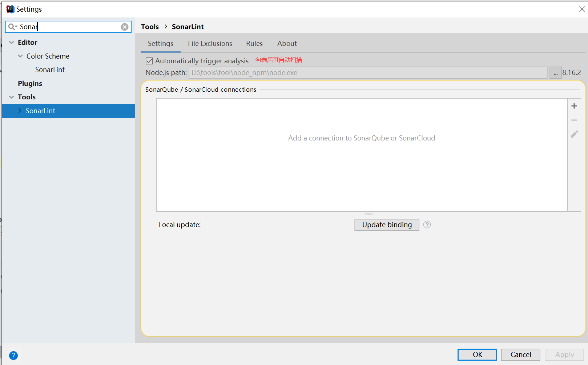Select the Tools tree item
This screenshot has height=365, width=588.
[27, 97]
